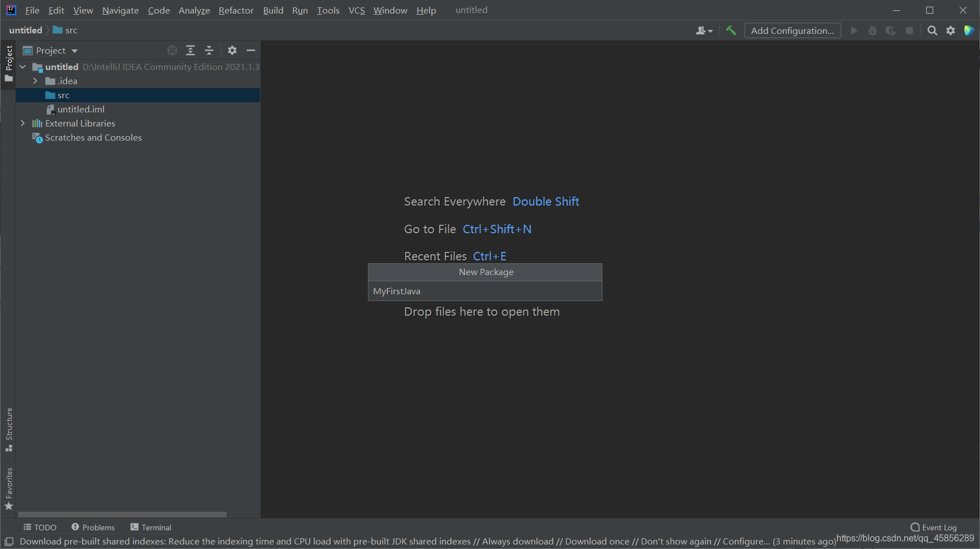The height and width of the screenshot is (549, 980).
Task: Select Scratches and Consoles tree item
Action: tap(138, 137)
